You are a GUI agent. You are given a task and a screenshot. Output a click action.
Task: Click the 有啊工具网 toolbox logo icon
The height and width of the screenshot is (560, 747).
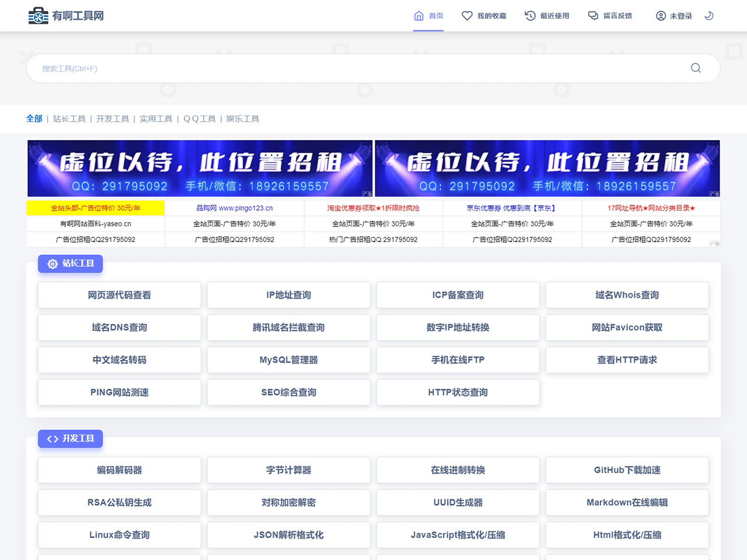(x=39, y=16)
